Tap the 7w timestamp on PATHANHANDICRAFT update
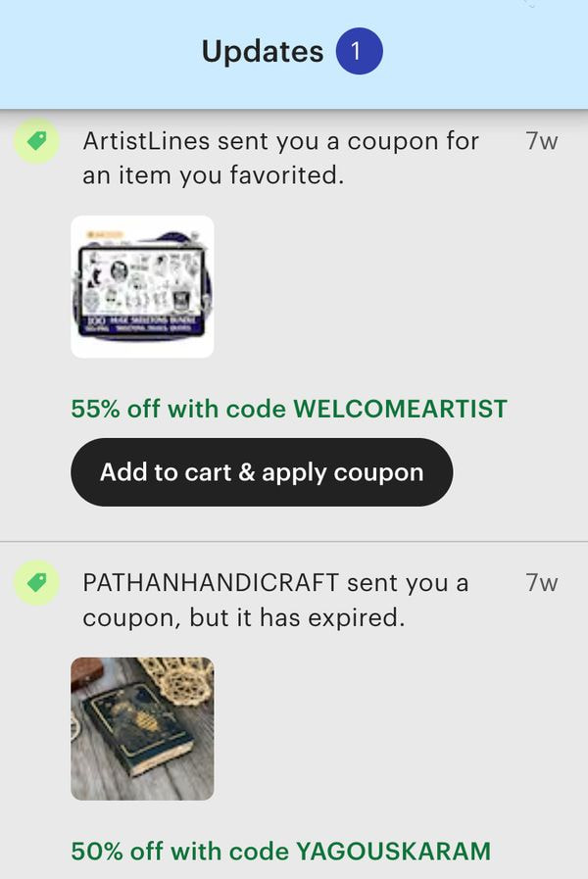 tap(542, 583)
